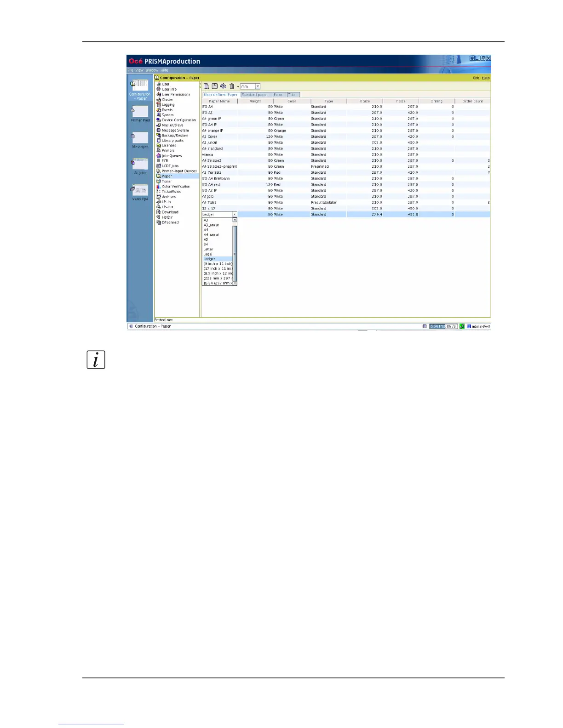Screen dimensions: 563x728
Task: Select the A3 Cover paper row
Action: 346,136
